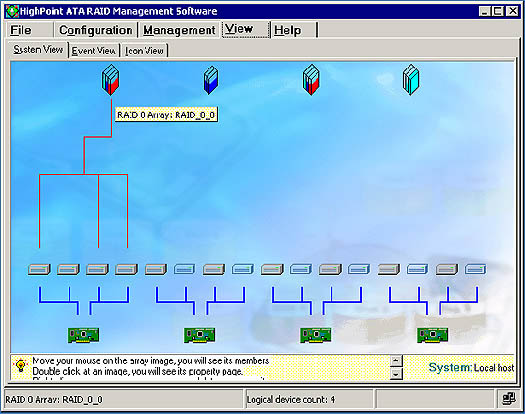Click hint line 'Double click at an image'
Screen dimensions: 525x414
[138, 371]
